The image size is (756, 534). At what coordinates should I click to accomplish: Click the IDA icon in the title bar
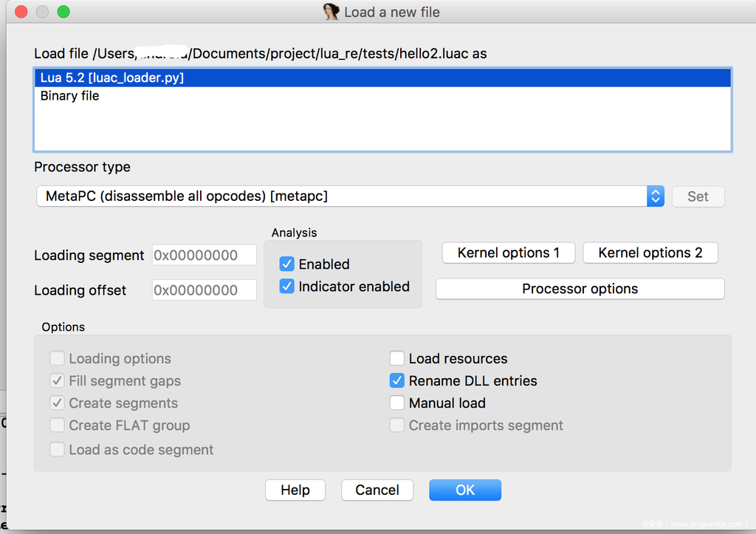(x=331, y=12)
